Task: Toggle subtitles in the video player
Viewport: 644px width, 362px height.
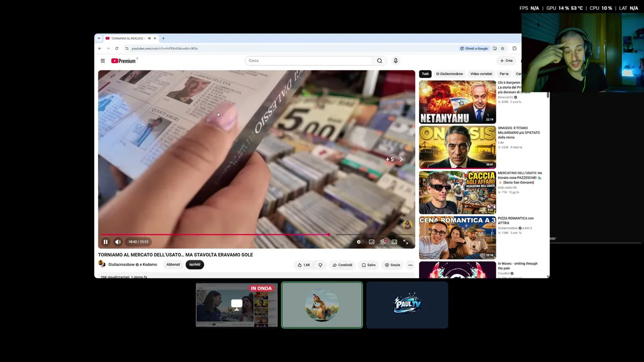Action: click(371, 242)
